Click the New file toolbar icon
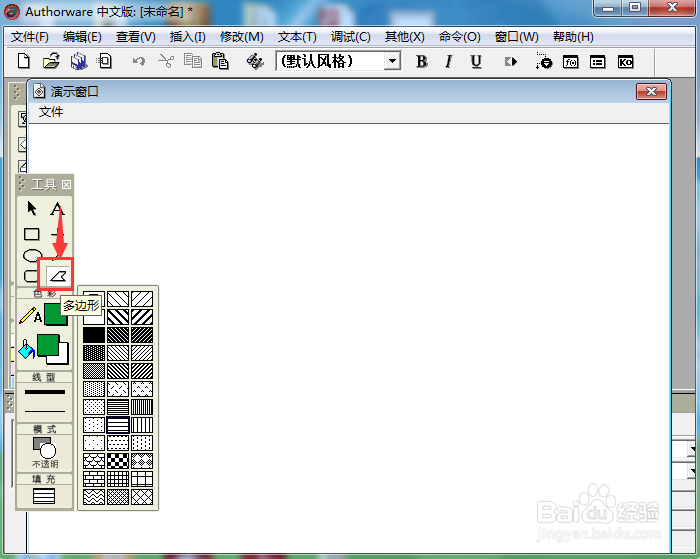This screenshot has height=559, width=700. tap(24, 61)
